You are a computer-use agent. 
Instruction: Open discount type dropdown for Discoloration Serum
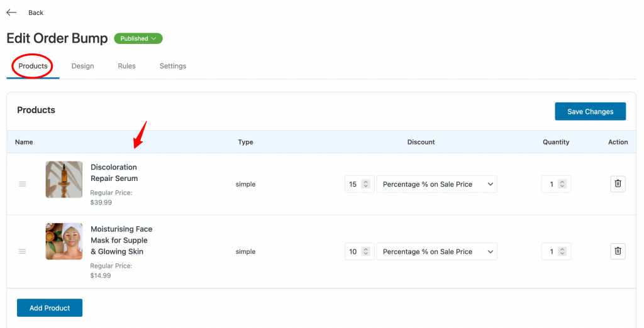click(x=437, y=184)
